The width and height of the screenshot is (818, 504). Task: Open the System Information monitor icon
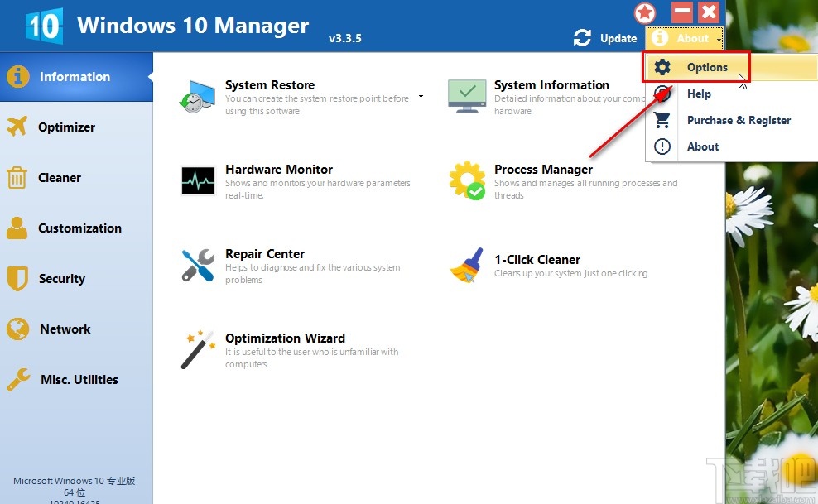point(467,95)
